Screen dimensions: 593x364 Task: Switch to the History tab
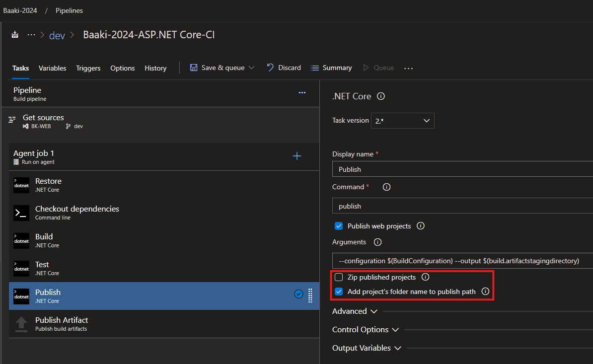pyautogui.click(x=155, y=68)
